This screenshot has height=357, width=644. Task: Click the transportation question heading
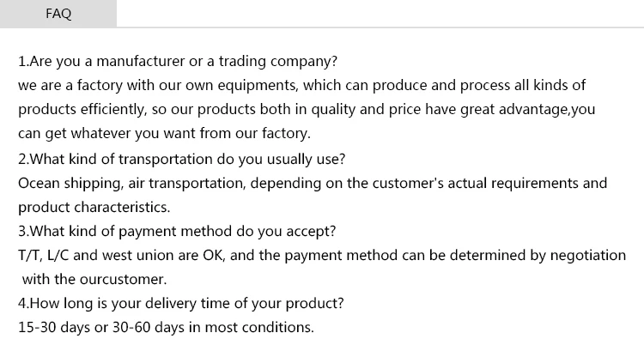point(181,160)
